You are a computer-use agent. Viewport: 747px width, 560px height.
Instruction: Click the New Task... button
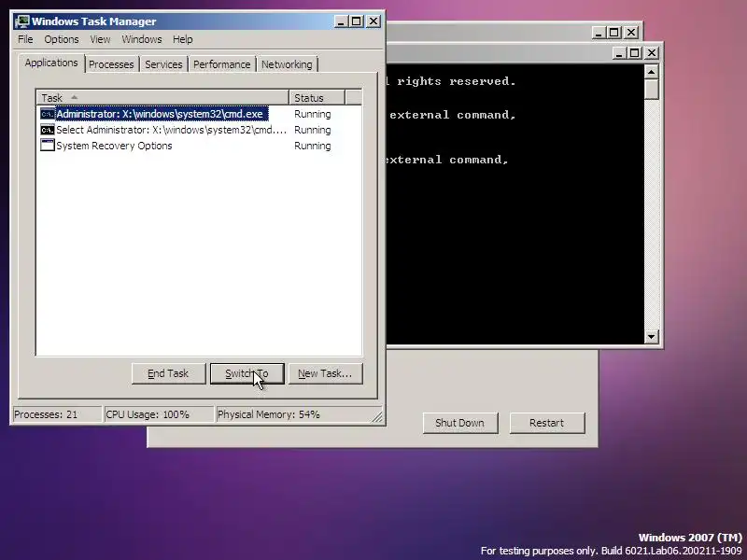click(x=325, y=373)
